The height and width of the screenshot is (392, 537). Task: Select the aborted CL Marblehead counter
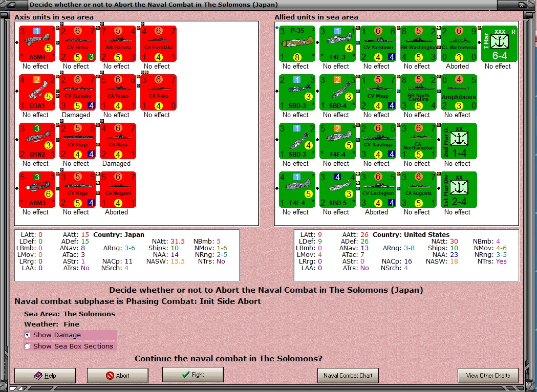[x=459, y=44]
